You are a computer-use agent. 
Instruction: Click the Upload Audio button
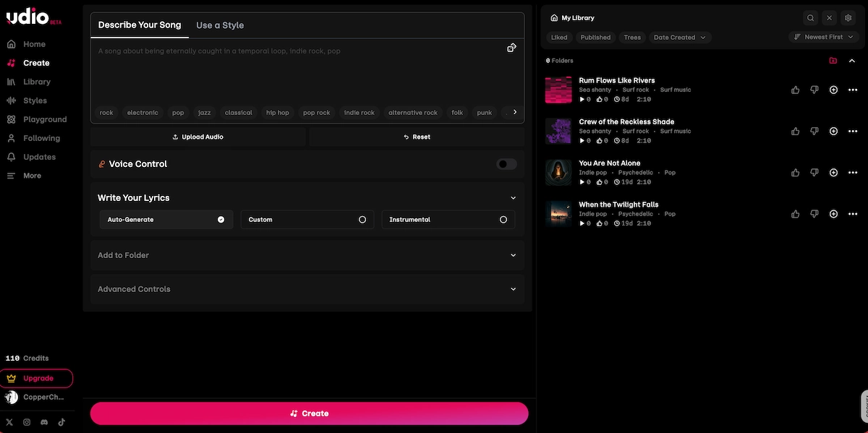tap(198, 137)
